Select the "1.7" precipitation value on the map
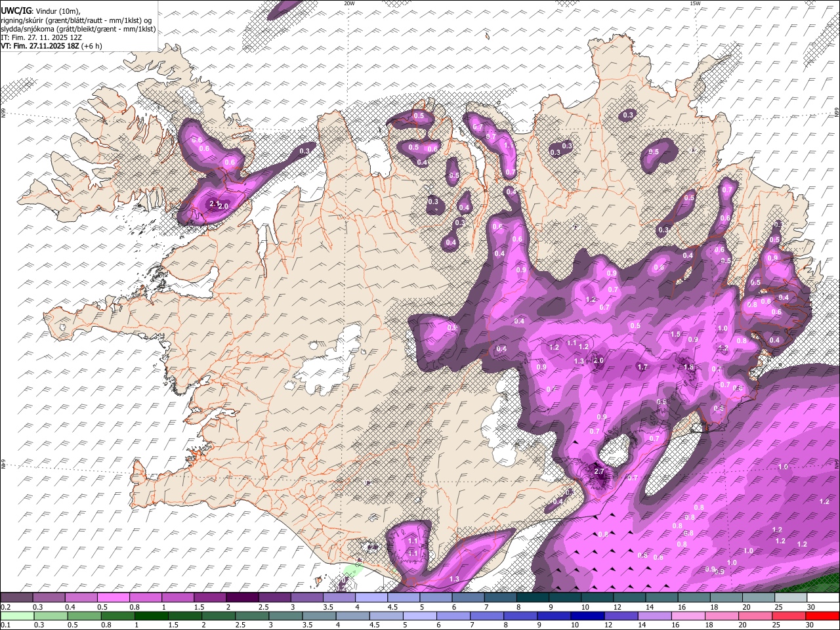The width and height of the screenshot is (840, 630). point(642,367)
